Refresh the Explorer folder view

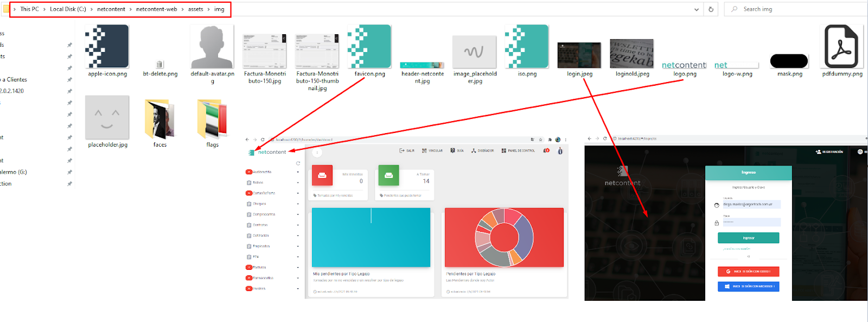pyautogui.click(x=711, y=9)
